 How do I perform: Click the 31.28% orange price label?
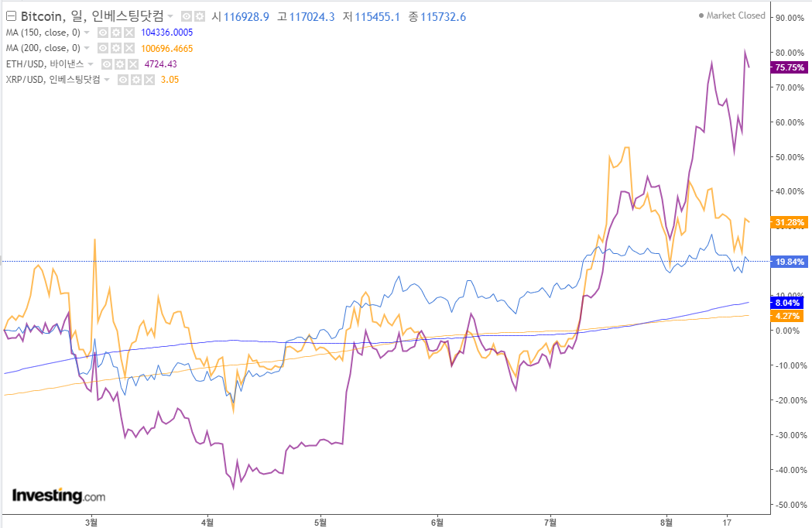click(790, 222)
